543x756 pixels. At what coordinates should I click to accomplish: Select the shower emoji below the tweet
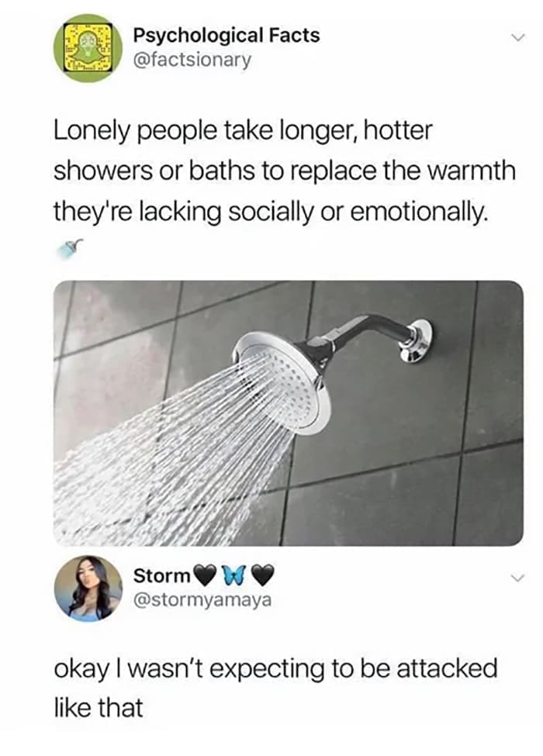point(70,249)
